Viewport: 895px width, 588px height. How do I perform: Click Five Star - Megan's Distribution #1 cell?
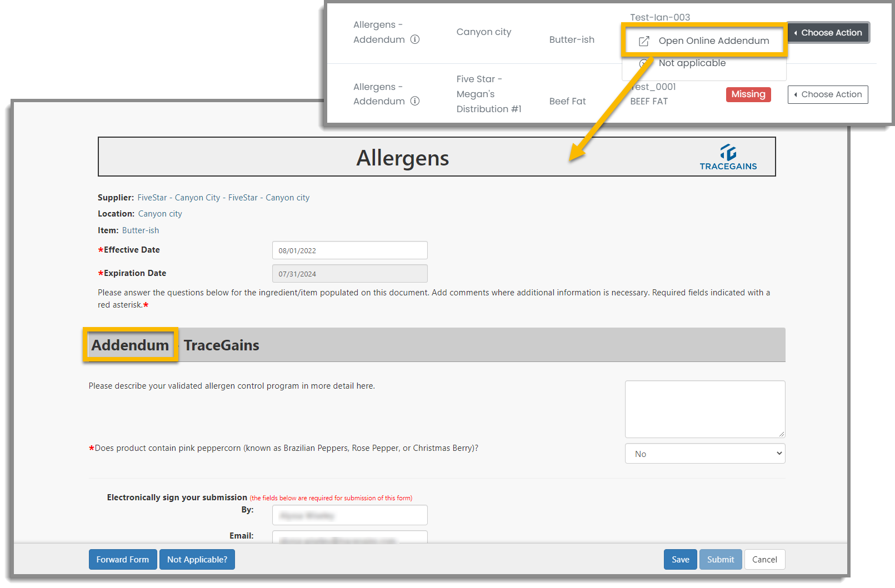(x=489, y=94)
